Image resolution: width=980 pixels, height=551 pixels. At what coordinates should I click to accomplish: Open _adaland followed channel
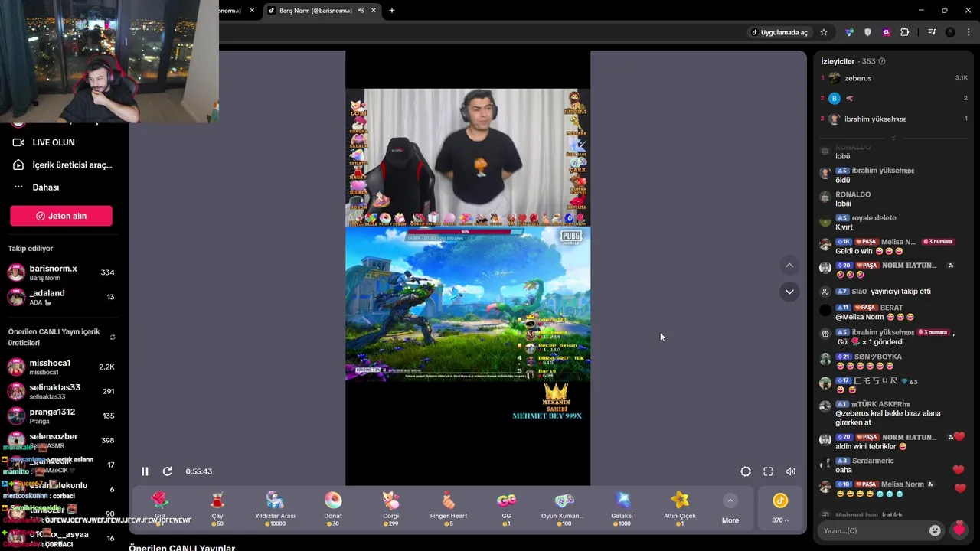click(61, 297)
